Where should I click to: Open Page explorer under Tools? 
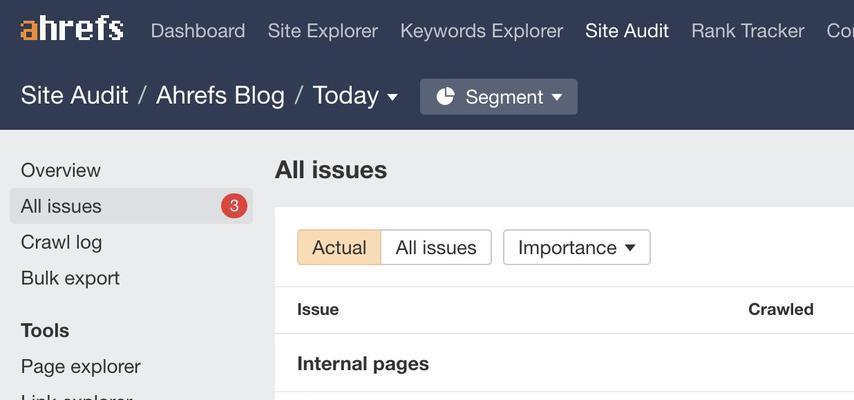(81, 366)
